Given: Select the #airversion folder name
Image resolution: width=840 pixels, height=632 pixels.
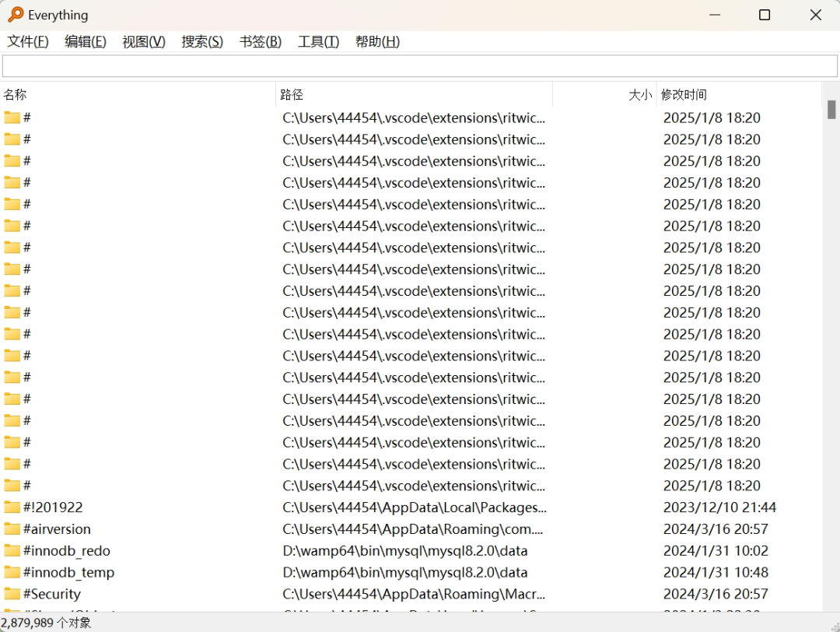Looking at the screenshot, I should 57,529.
